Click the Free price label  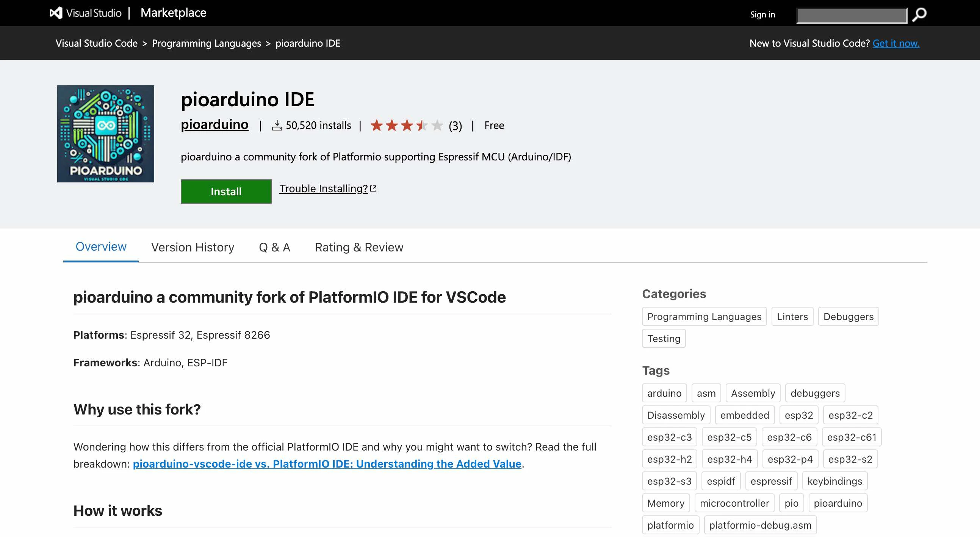coord(494,125)
